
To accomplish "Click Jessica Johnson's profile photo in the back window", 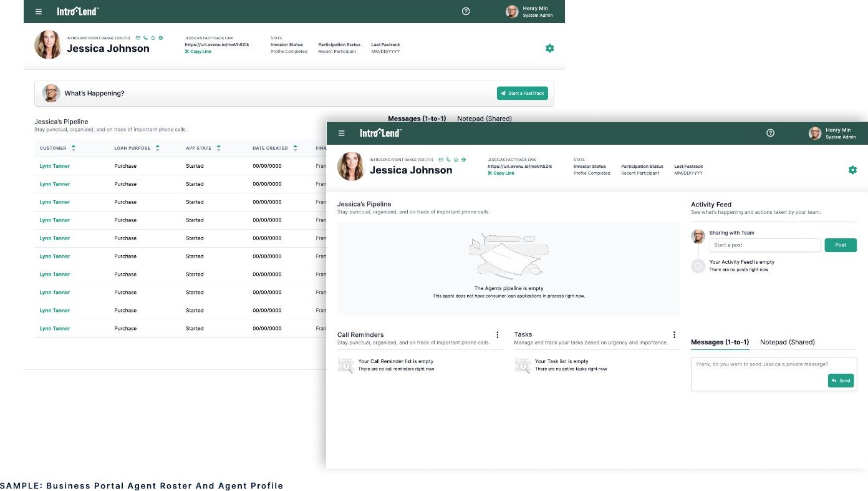I will click(x=48, y=45).
